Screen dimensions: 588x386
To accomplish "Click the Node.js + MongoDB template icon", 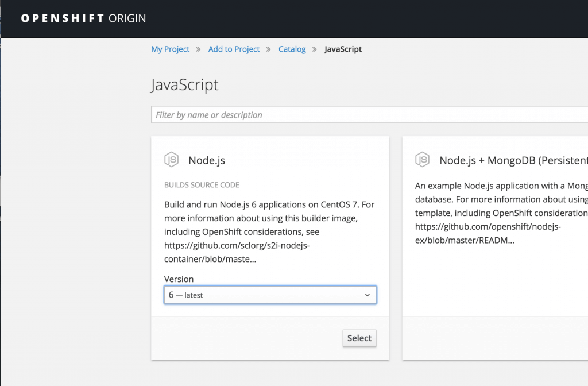I will point(422,160).
